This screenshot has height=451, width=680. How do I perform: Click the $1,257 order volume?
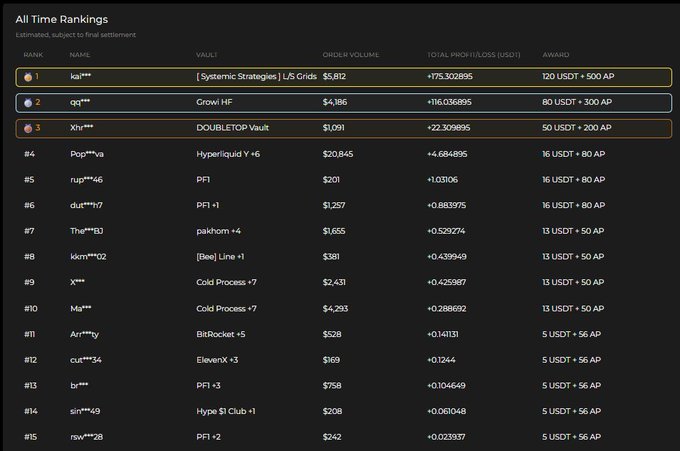(334, 205)
